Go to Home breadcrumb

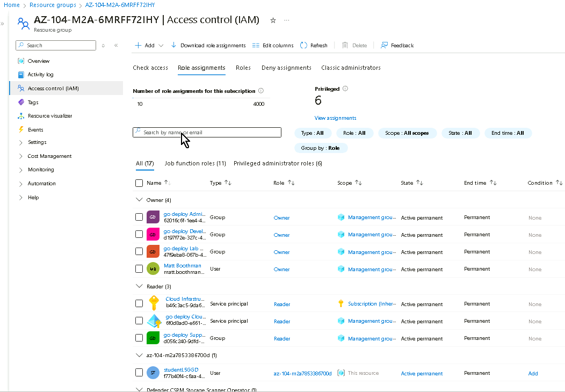[11, 5]
